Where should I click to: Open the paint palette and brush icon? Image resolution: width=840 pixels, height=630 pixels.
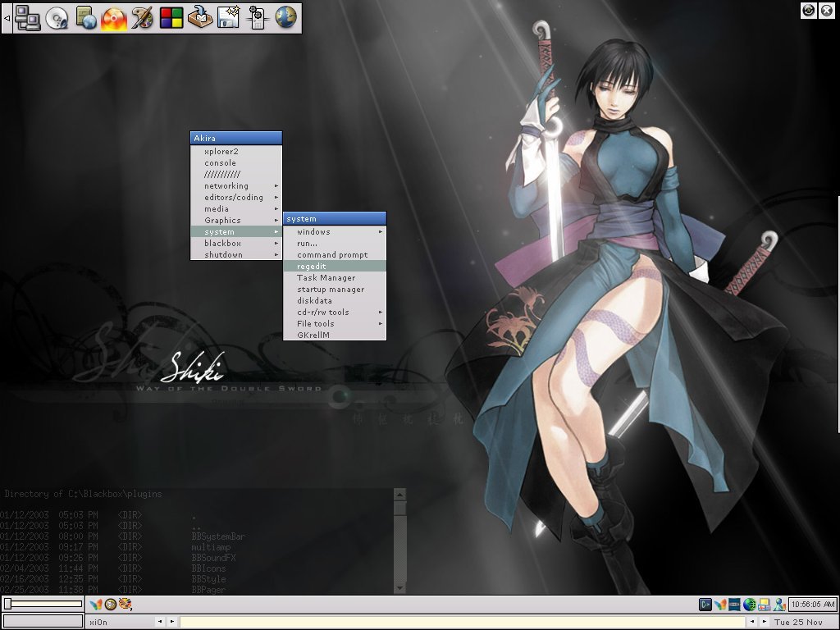point(143,18)
